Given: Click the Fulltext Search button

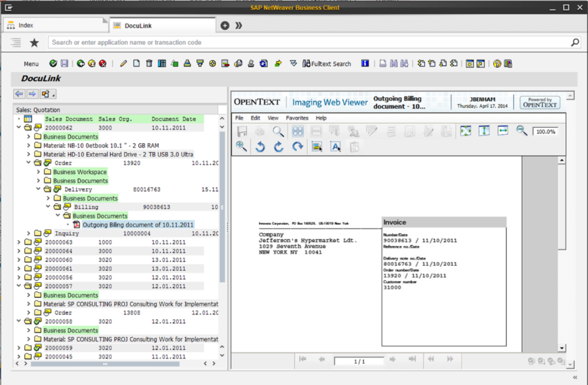Looking at the screenshot, I should pyautogui.click(x=327, y=64).
